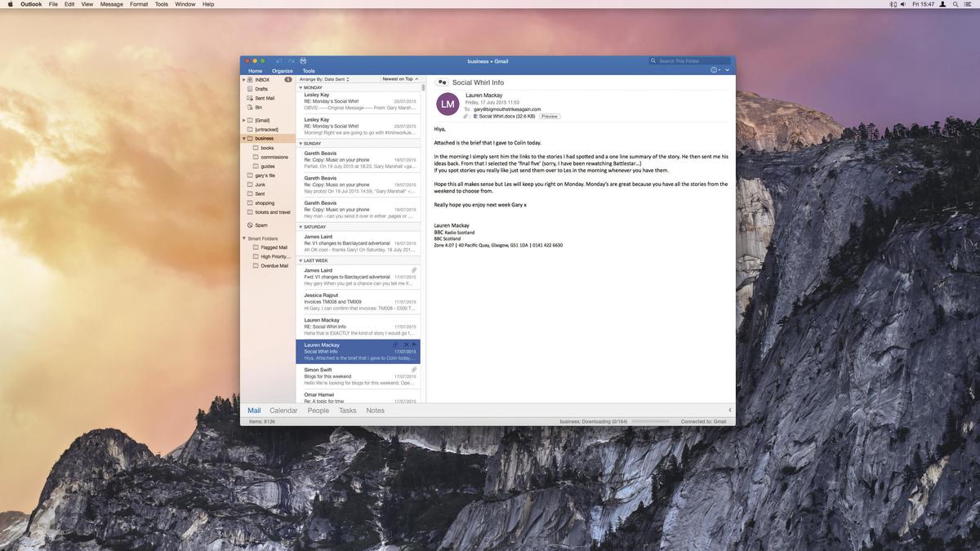This screenshot has width=980, height=551.
Task: Click the message list scrollbar
Action: (x=423, y=87)
